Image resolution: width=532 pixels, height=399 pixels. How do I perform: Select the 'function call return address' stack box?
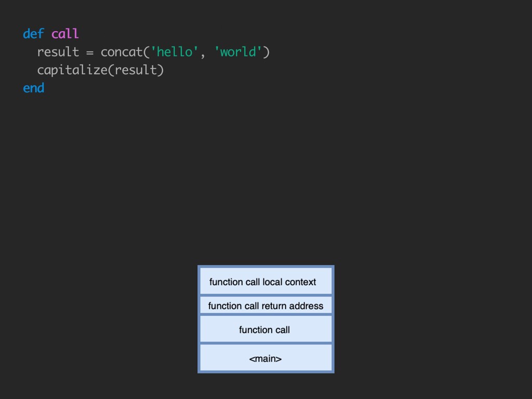click(x=266, y=305)
